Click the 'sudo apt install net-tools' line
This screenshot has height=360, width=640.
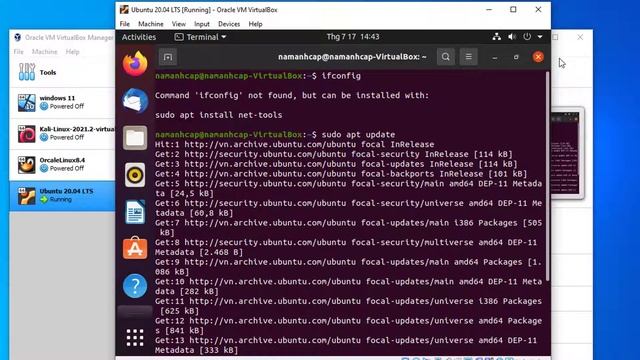click(x=218, y=115)
